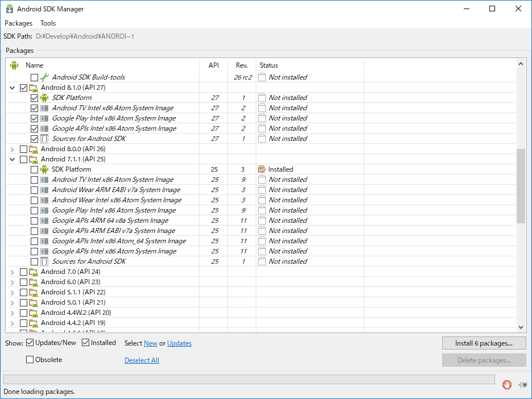The width and height of the screenshot is (532, 399).
Task: Click the folder icon of Android 5.1.1 (API 22)
Action: tap(33, 293)
